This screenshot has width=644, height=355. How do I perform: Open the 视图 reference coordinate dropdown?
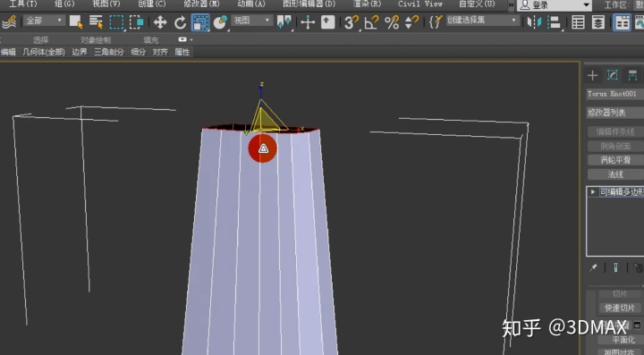point(251,21)
